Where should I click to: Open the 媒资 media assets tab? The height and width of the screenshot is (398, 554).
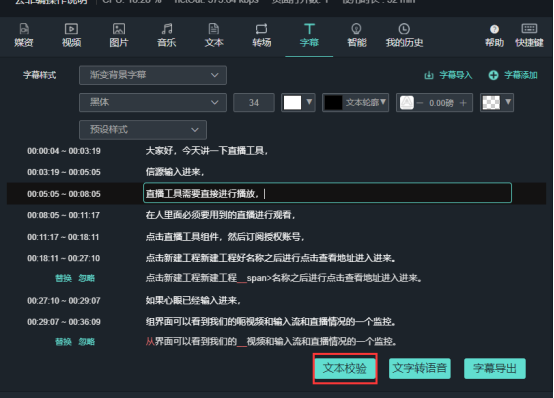point(24,35)
